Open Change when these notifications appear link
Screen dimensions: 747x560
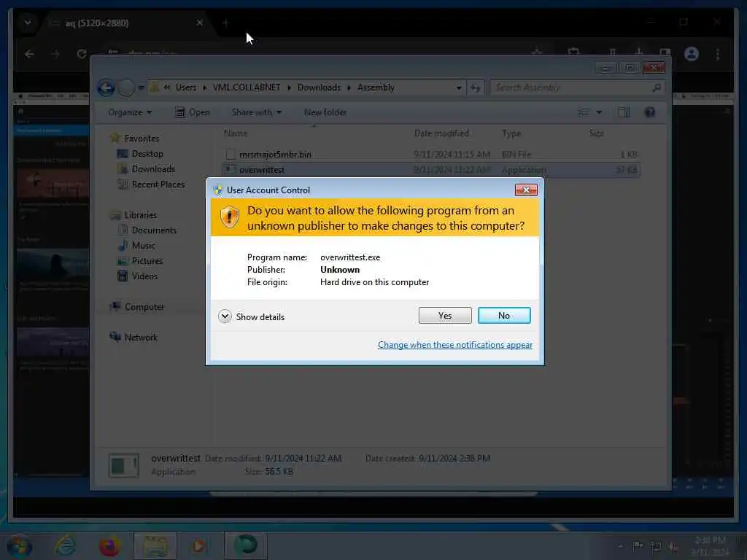[x=455, y=345]
